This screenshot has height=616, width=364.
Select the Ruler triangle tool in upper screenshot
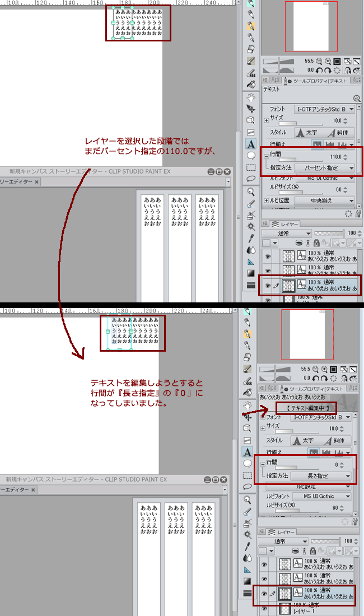[251, 262]
